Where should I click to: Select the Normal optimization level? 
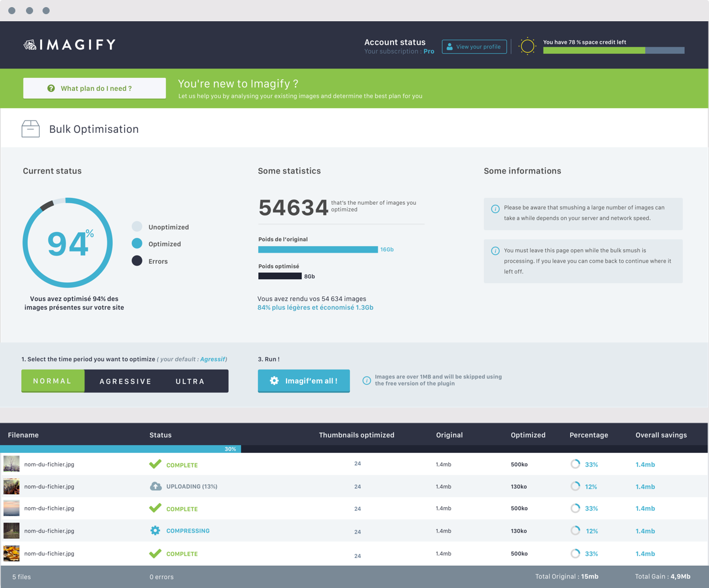[53, 381]
